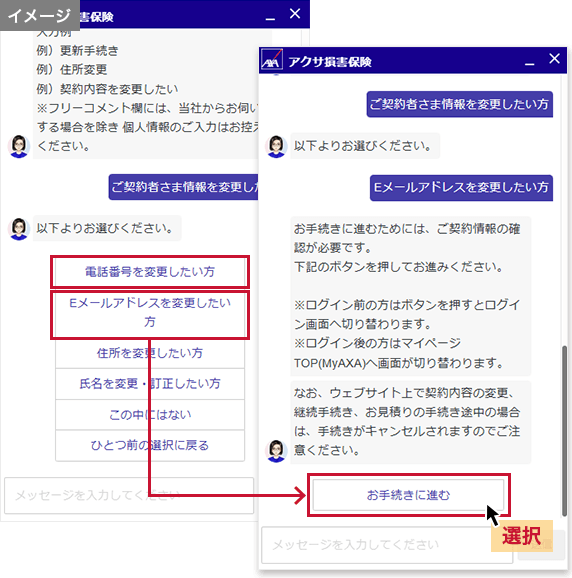Click ご契約者さま情報を変更 bubble in back window
This screenshot has height=578, width=572.
point(184,187)
